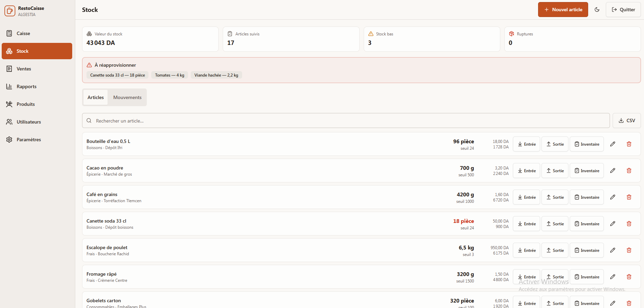
Task: Click the Valeur du stock card
Action: click(x=150, y=39)
